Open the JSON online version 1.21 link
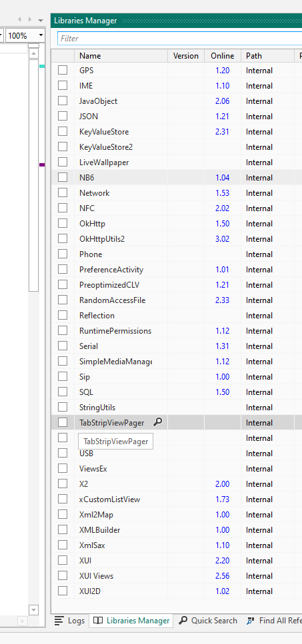 tap(222, 117)
